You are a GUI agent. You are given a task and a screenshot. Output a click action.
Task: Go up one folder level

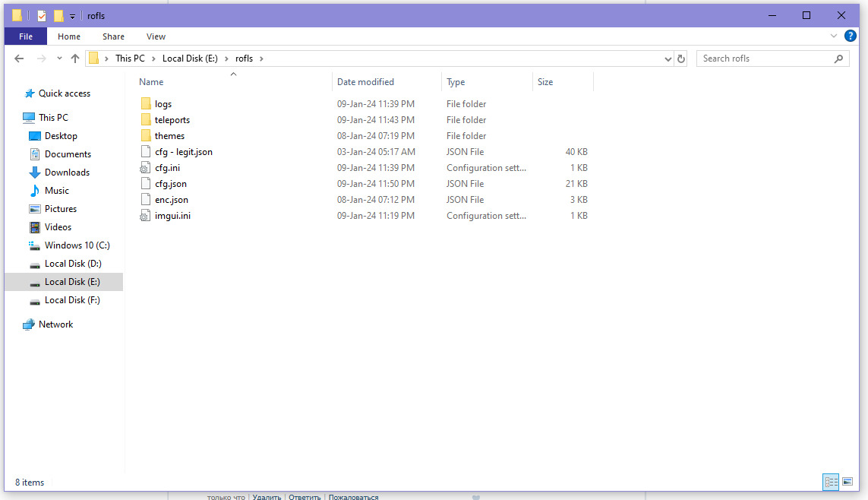[x=75, y=59]
